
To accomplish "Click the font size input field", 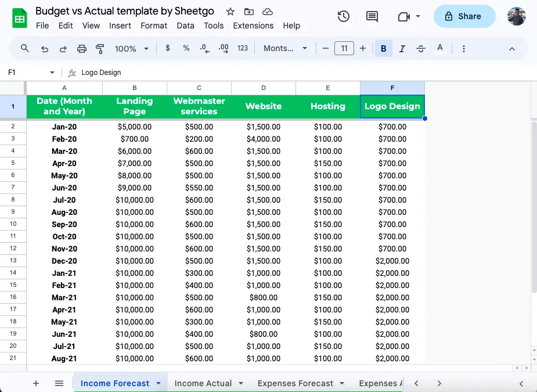I will point(344,49).
